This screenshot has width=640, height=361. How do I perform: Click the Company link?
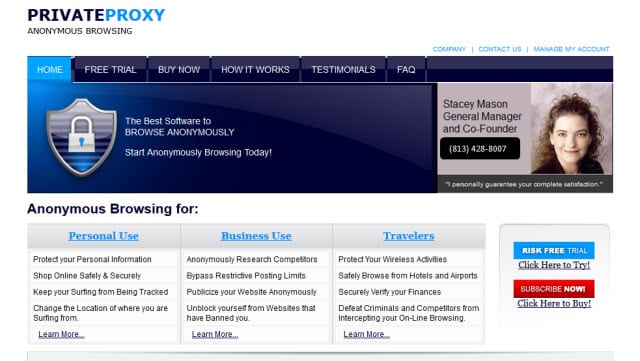[x=449, y=49]
